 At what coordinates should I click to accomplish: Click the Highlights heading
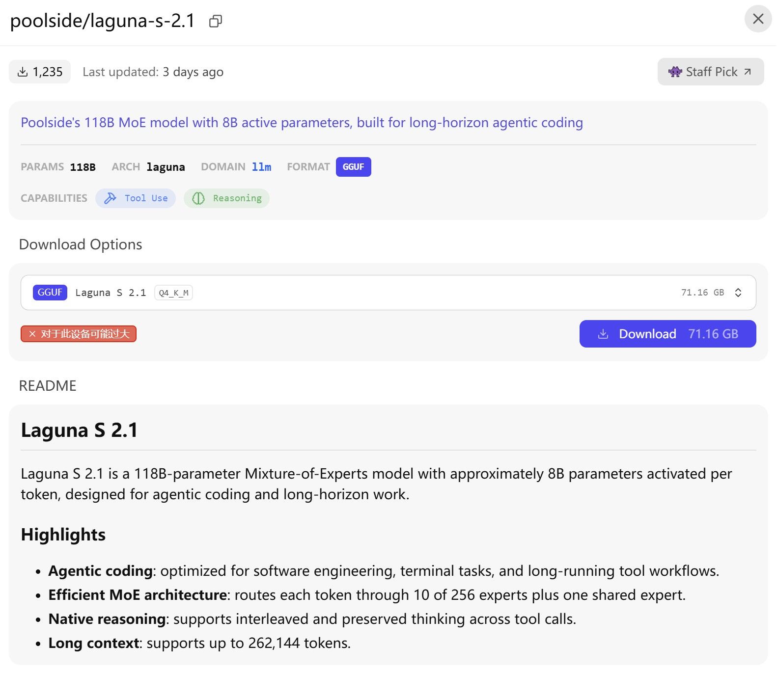[63, 535]
